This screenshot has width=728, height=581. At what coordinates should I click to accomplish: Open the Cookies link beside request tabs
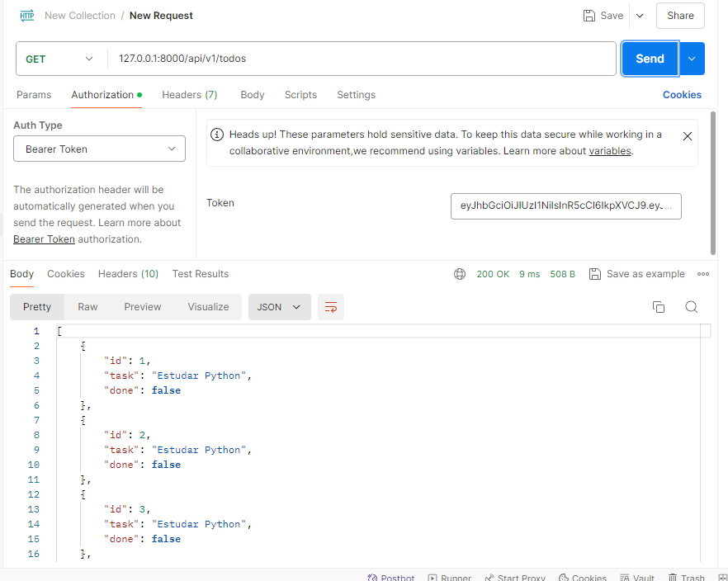(682, 95)
